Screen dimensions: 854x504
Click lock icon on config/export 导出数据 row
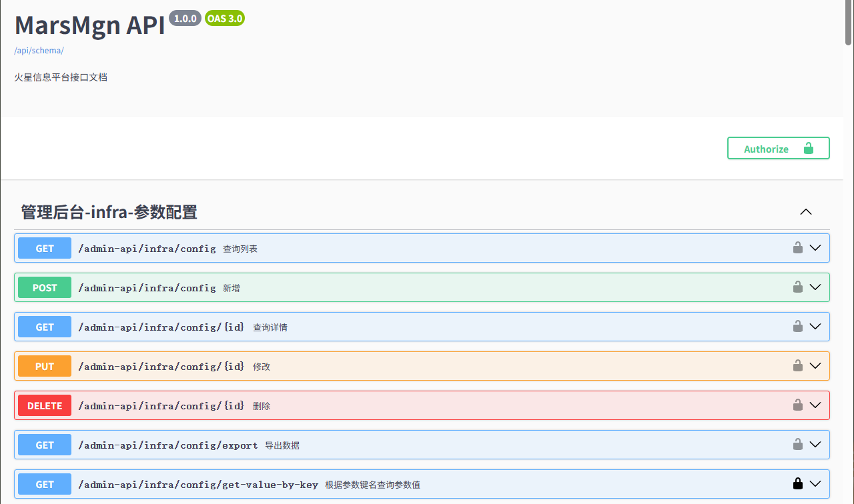(797, 445)
